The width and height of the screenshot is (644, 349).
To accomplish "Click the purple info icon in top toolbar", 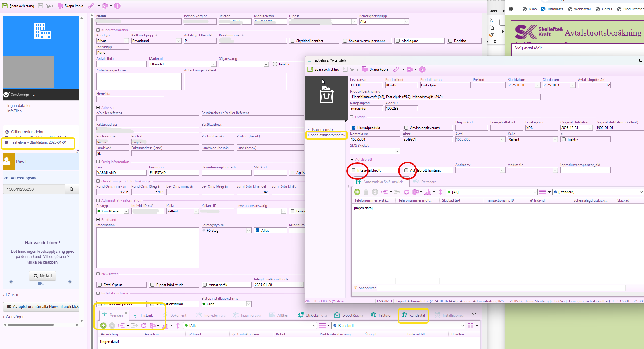I will 117,6.
